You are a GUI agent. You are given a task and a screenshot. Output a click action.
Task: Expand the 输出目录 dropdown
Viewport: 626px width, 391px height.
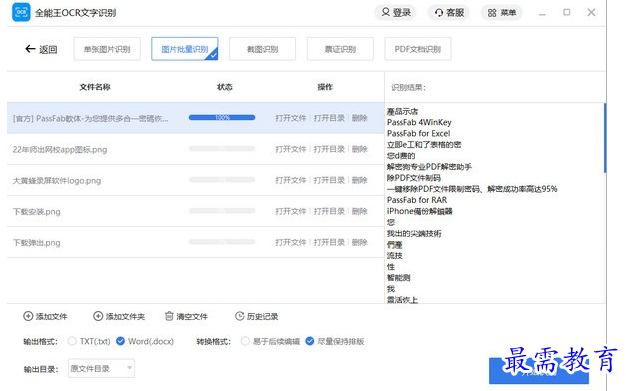coord(101,368)
